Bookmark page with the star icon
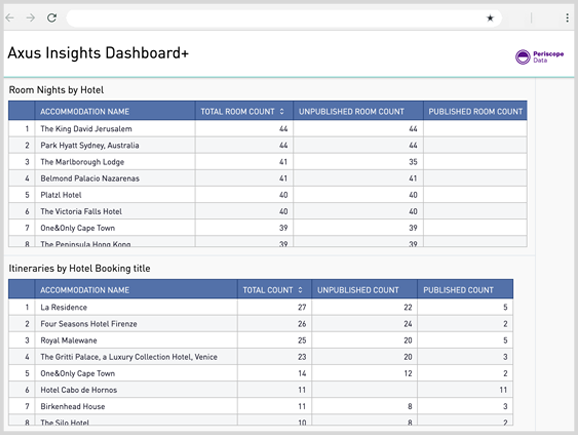This screenshot has height=435, width=578. [x=490, y=18]
